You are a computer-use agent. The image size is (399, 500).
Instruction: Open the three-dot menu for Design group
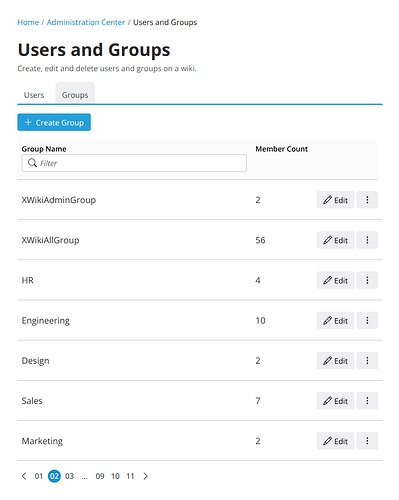[367, 360]
